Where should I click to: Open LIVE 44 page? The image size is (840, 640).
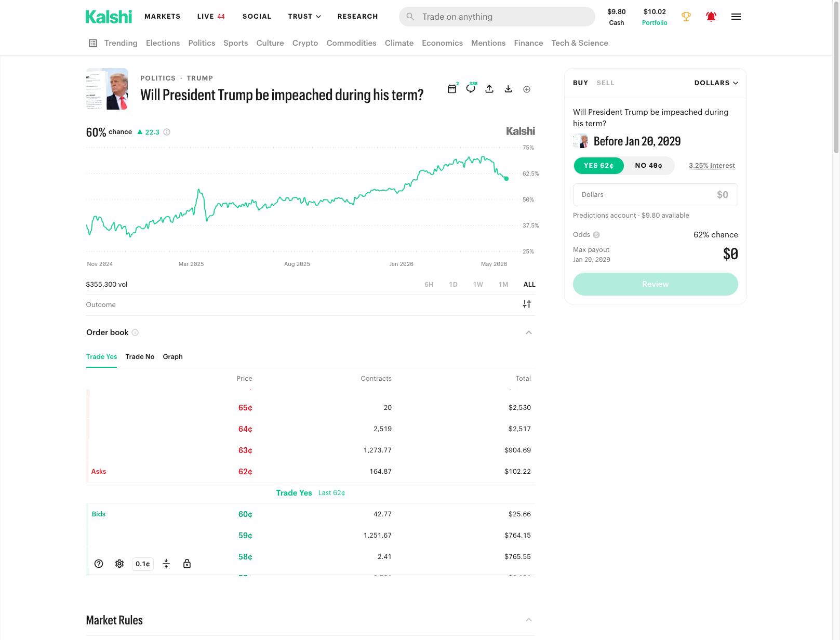tap(211, 17)
